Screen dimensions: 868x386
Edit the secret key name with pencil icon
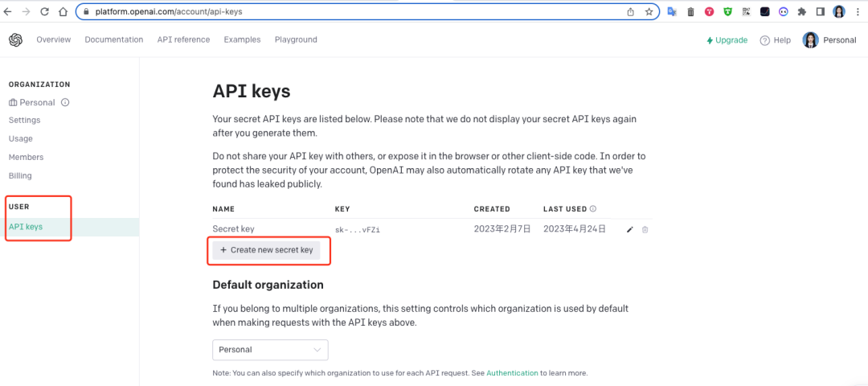point(630,229)
